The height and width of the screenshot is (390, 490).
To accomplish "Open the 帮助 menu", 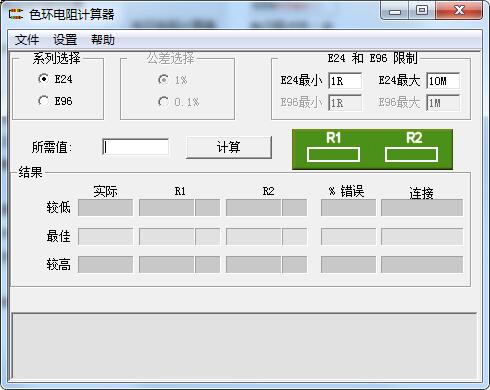I will [x=103, y=40].
